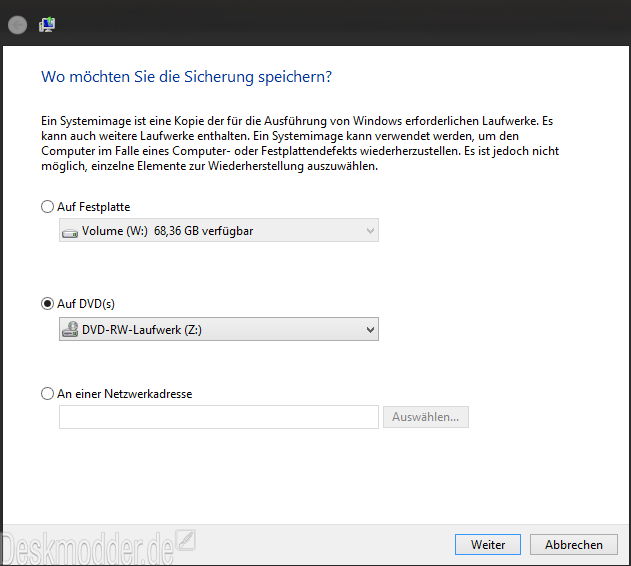Screen dimensions: 631x566
Task: Click the system image backup wizard icon
Action: (x=47, y=25)
